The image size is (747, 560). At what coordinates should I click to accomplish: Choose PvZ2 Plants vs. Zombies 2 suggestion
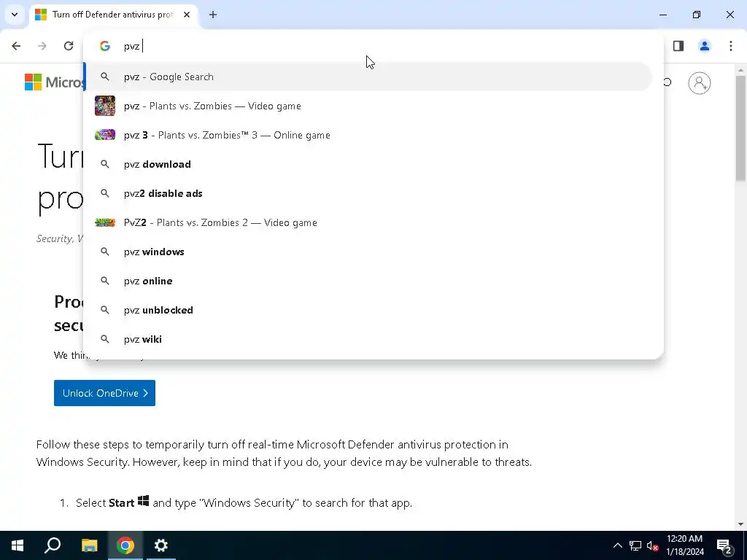click(x=368, y=222)
